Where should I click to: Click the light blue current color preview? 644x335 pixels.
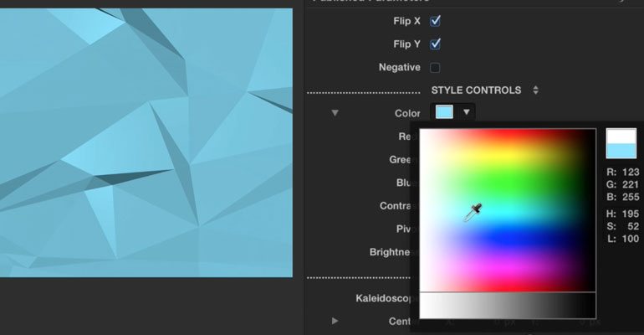point(621,151)
